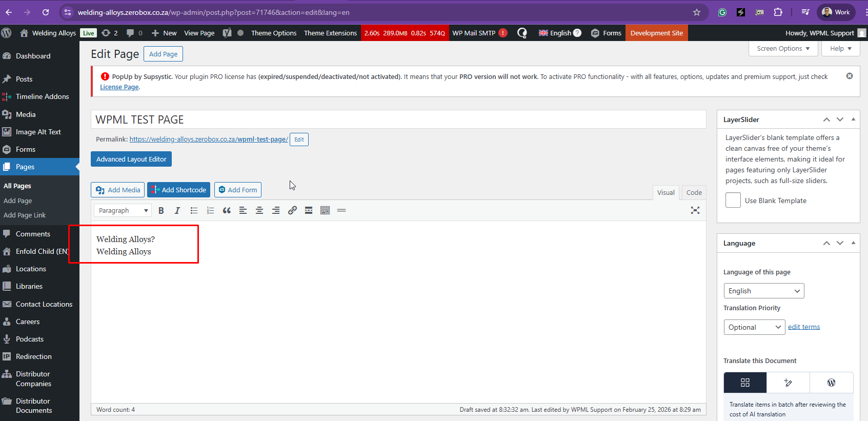
Task: Apply italic formatting in the editor
Action: (177, 210)
